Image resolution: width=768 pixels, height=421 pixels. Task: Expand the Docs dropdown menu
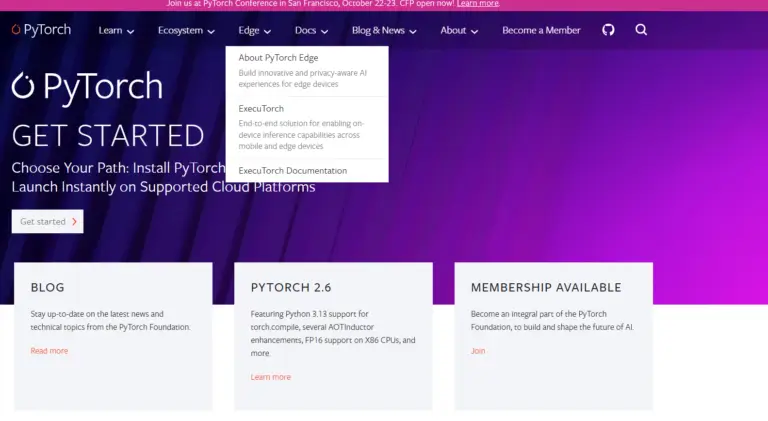pyautogui.click(x=311, y=30)
